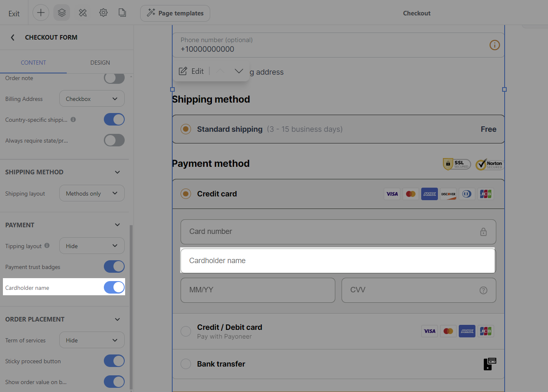548x392 pixels.
Task: Toggle Country-specific shipping switch
Action: 114,120
